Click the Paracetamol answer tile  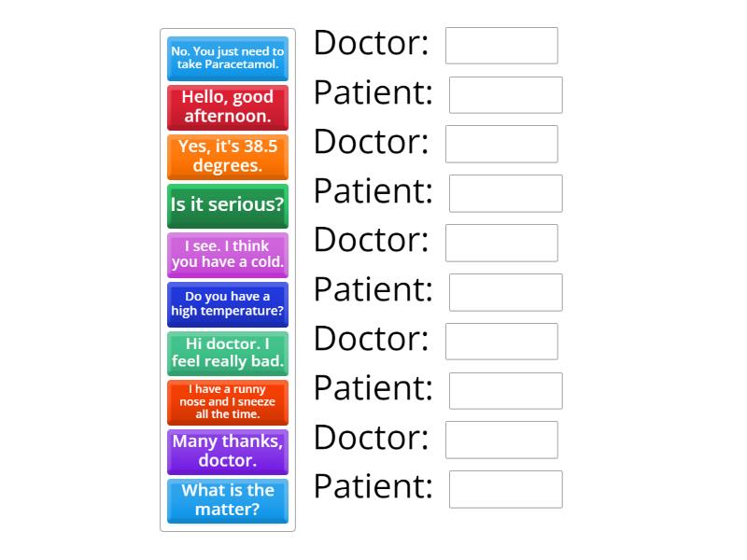(x=227, y=58)
